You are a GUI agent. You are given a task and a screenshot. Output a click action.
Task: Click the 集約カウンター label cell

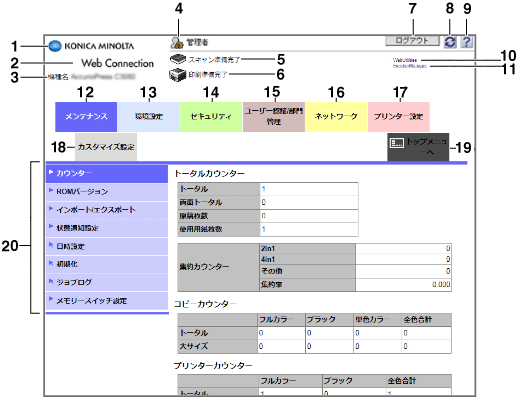[x=218, y=267]
